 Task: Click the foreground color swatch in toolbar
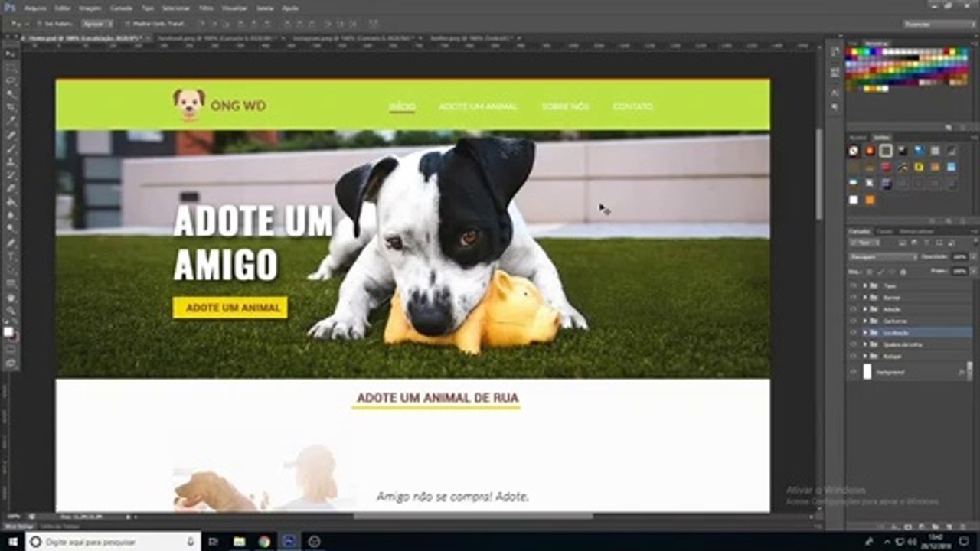click(8, 330)
